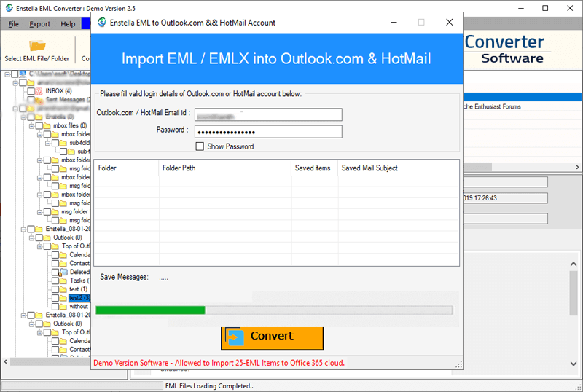The width and height of the screenshot is (583, 392).
Task: Open the Help menu
Action: pos(68,24)
